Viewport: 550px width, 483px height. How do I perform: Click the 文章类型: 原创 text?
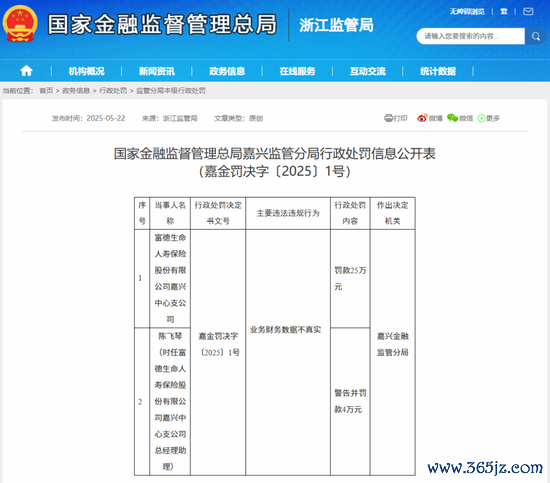[x=239, y=118]
